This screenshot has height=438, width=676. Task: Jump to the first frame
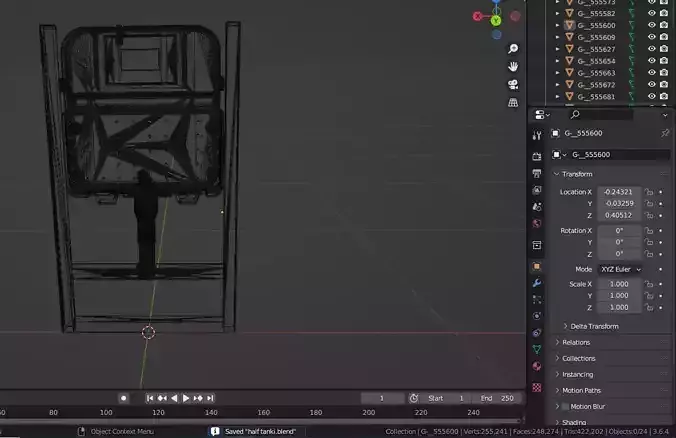[x=150, y=398]
